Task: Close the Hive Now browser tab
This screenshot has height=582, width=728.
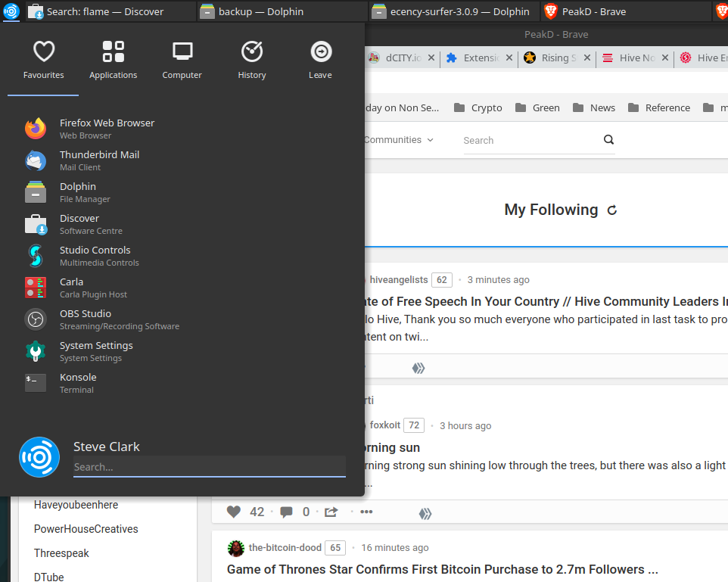Action: 665,58
